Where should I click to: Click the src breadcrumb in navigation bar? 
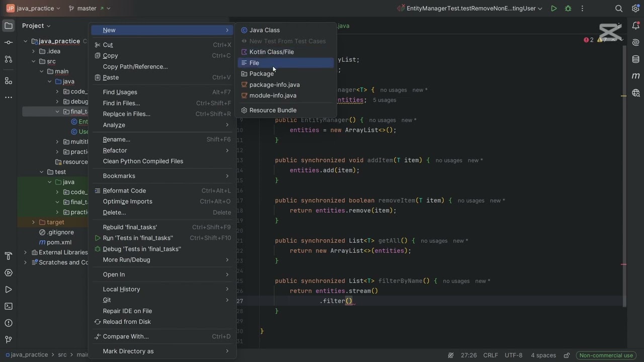point(62,355)
